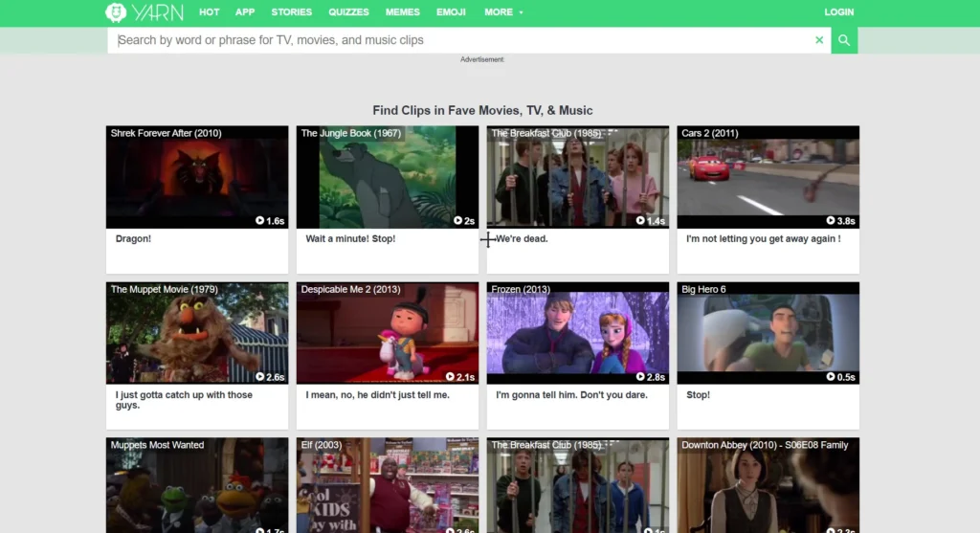980x533 pixels.
Task: Play the 0.5s Big Hero 6 clip
Action: (840, 377)
